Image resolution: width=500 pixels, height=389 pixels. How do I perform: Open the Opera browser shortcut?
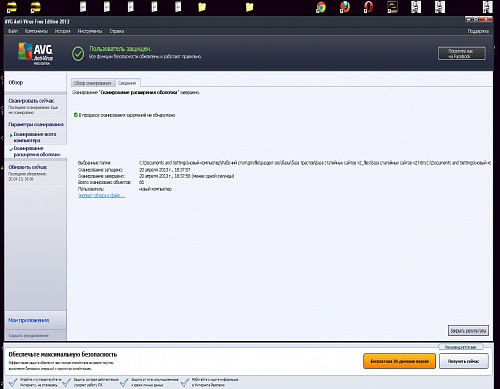click(x=368, y=7)
